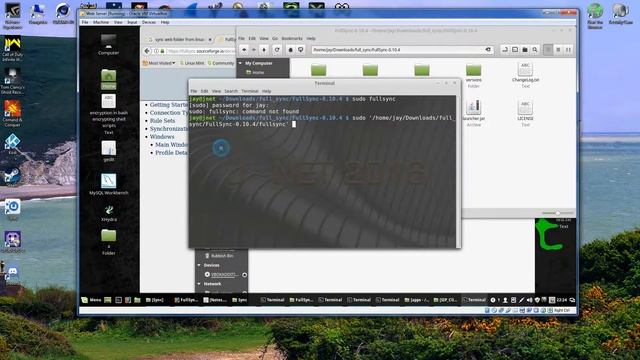Reload the current folder in Nemo
The width and height of the screenshot is (640, 360).
[277, 50]
